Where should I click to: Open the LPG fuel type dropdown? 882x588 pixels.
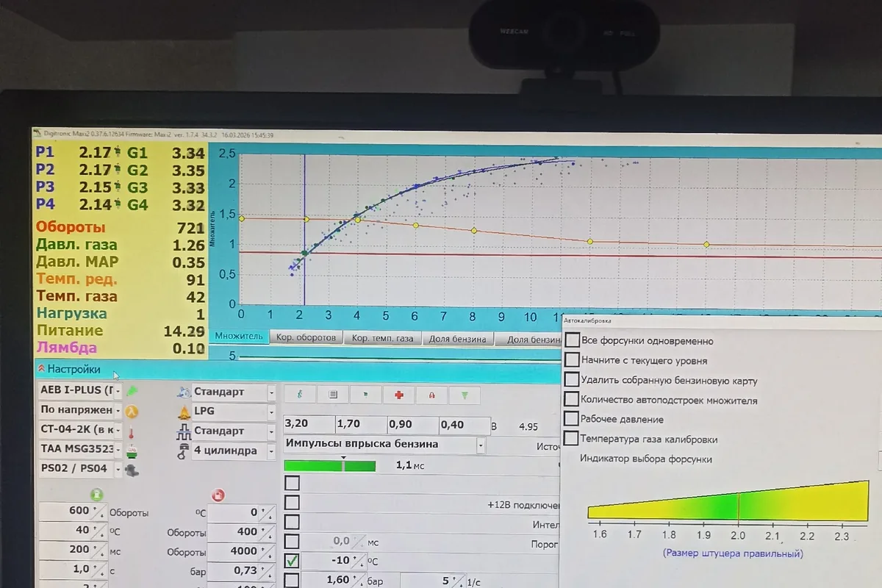click(x=271, y=412)
